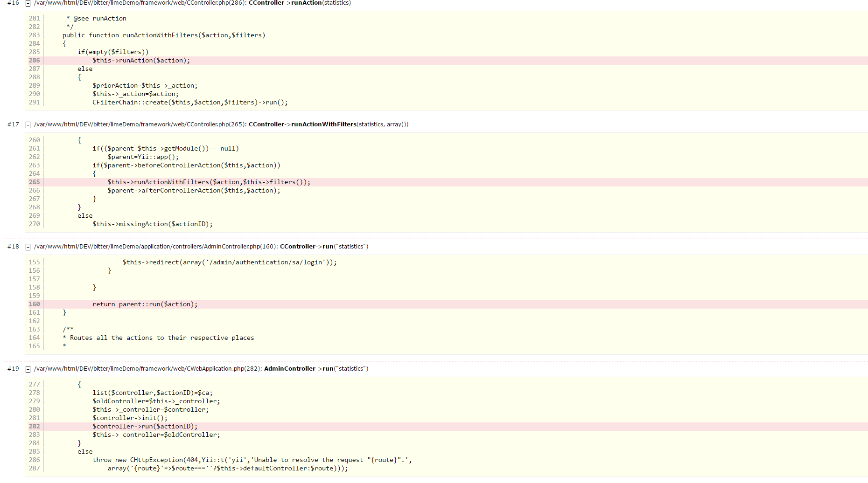Click line number 286 in trace #16

click(35, 61)
